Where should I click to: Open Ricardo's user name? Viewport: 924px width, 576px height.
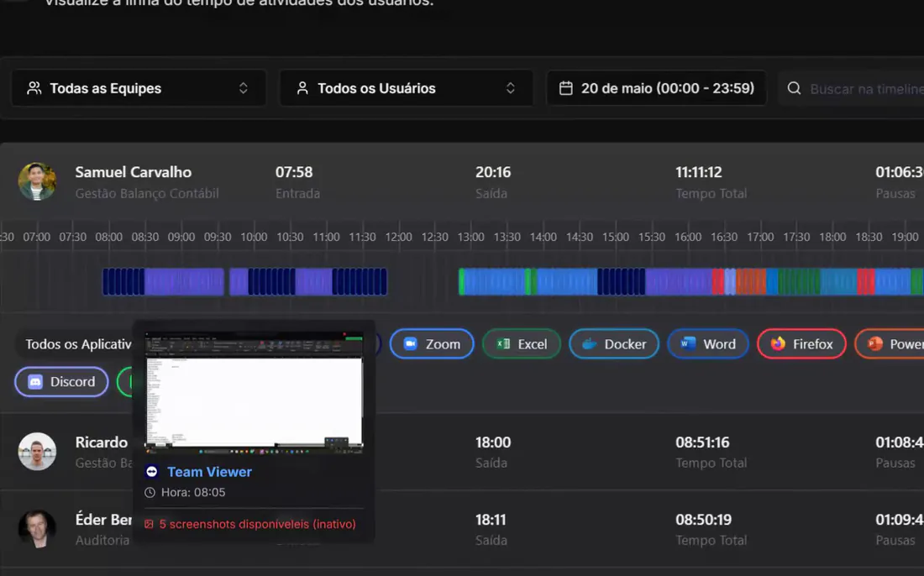point(102,442)
